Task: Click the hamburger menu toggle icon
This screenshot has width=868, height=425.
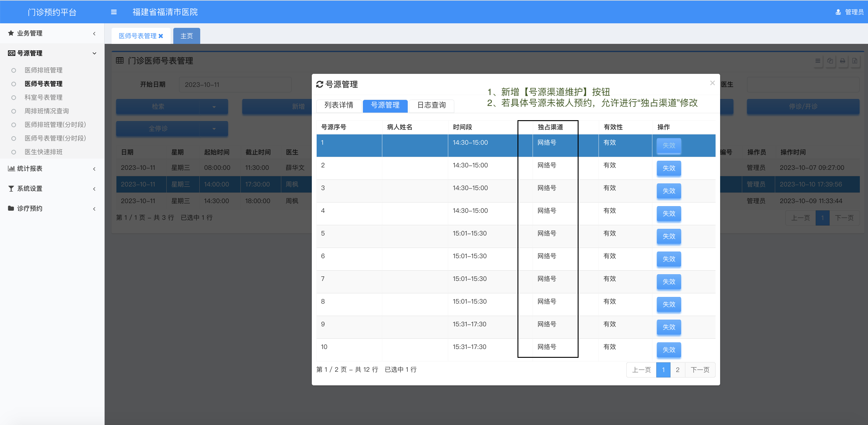Action: (114, 12)
